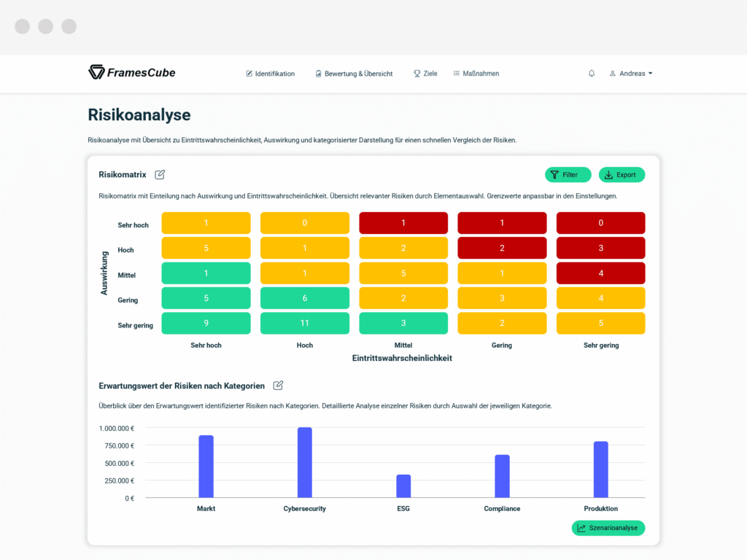
Task: Edit the Erwartungswert chart via pencil icon
Action: pyautogui.click(x=278, y=386)
